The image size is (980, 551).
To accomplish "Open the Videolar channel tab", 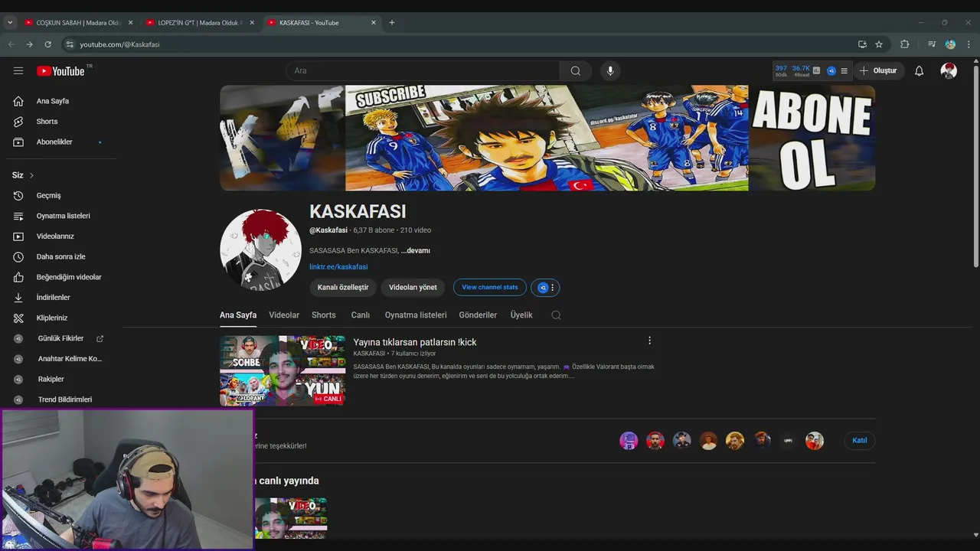I will coord(284,315).
